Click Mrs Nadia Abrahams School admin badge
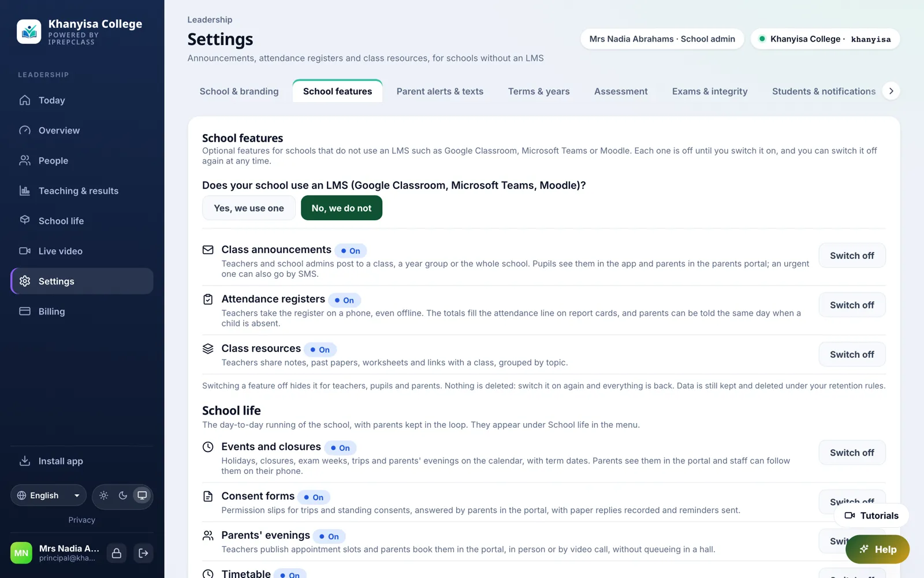The image size is (924, 578). coord(662,39)
